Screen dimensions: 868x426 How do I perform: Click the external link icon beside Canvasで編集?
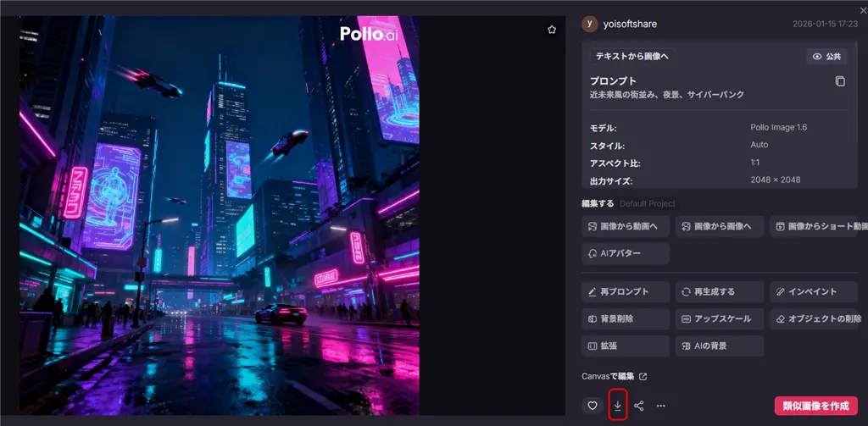[643, 377]
